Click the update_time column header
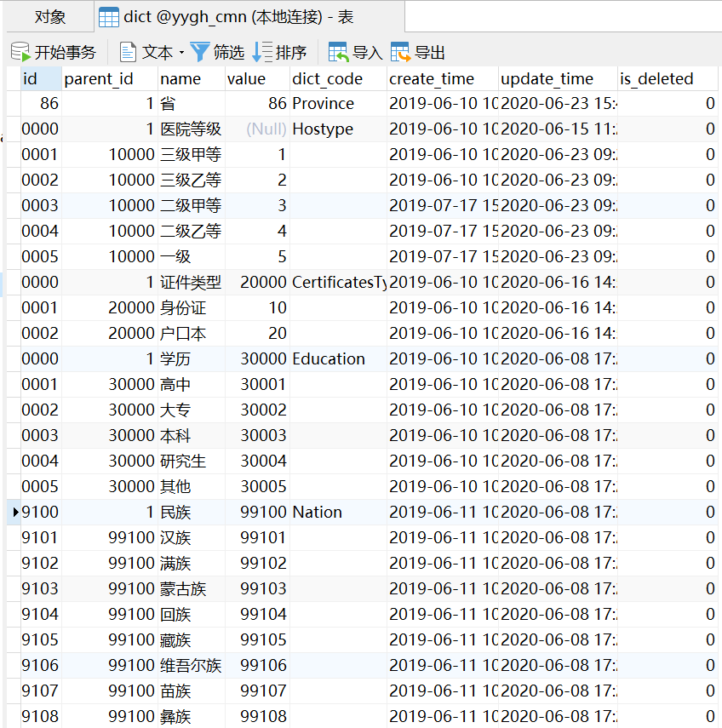The height and width of the screenshot is (728, 722). tap(558, 78)
